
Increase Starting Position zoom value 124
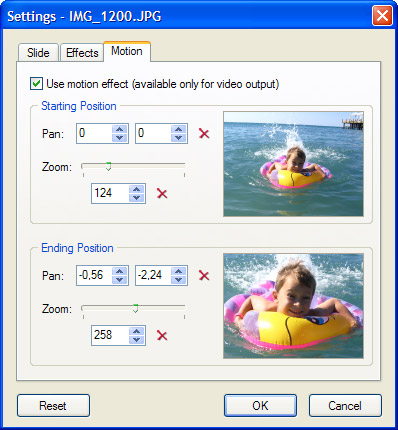coord(136,189)
